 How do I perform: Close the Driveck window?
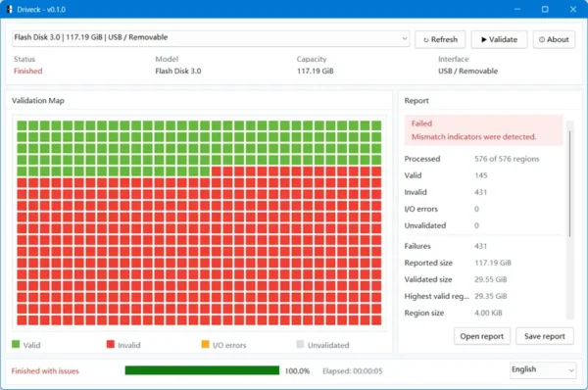[573, 9]
